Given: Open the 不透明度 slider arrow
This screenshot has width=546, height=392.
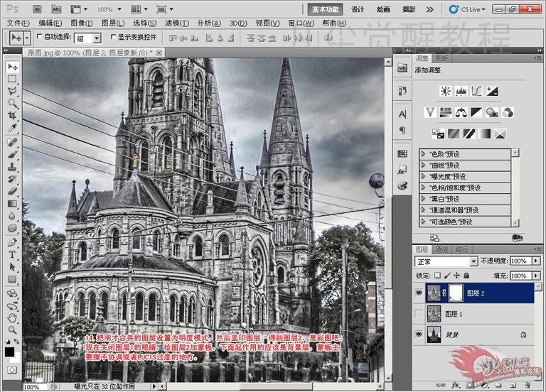Looking at the screenshot, I should [536, 261].
